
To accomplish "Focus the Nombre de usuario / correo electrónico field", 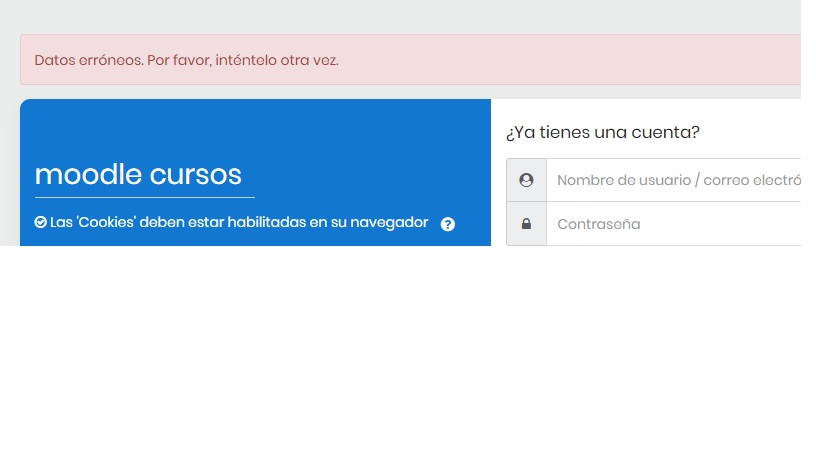I will (x=675, y=180).
